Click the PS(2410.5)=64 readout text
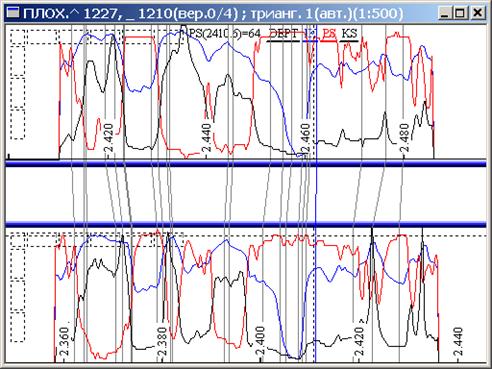The height and width of the screenshot is (369, 492). coord(224,34)
